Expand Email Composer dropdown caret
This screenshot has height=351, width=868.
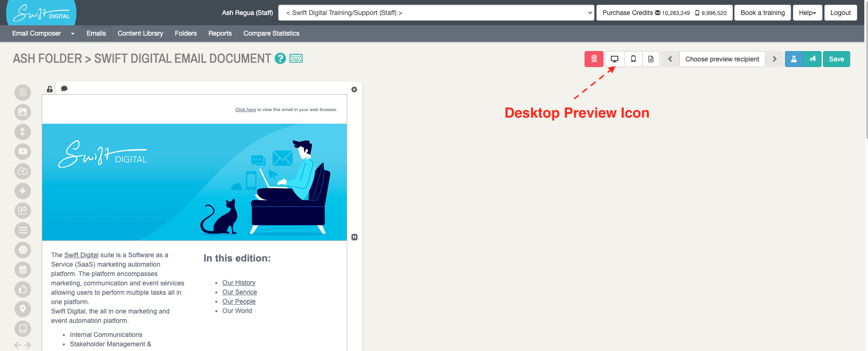tap(73, 34)
